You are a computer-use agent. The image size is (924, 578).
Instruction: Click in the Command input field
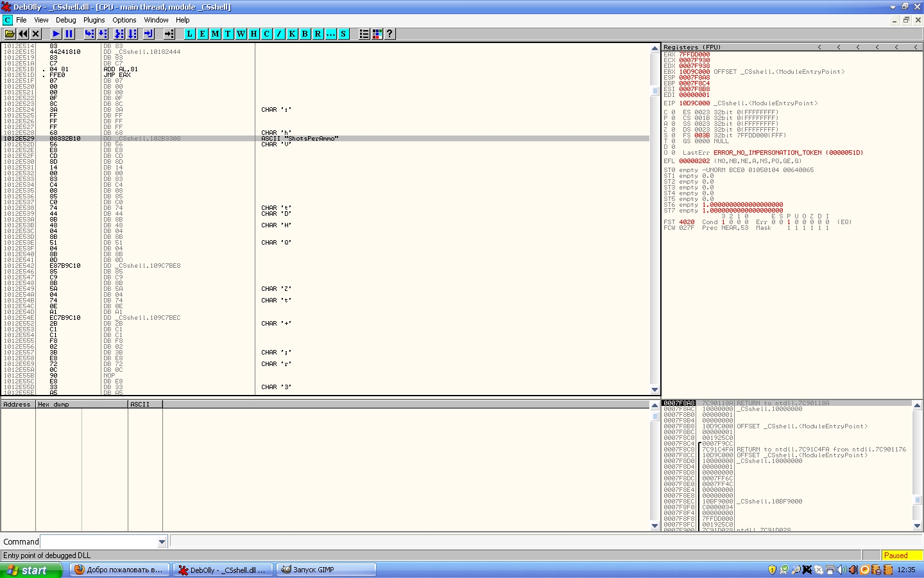click(99, 542)
